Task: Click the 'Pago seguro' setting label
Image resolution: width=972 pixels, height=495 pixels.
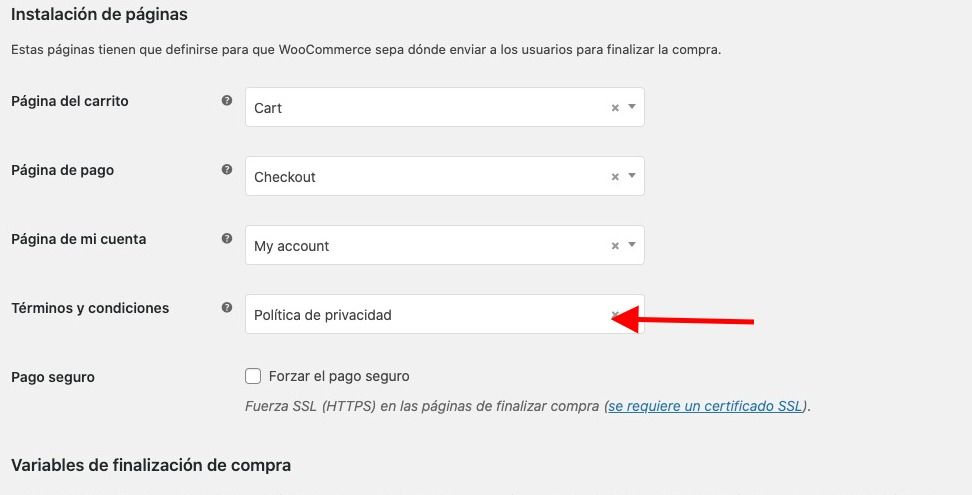Action: [53, 377]
